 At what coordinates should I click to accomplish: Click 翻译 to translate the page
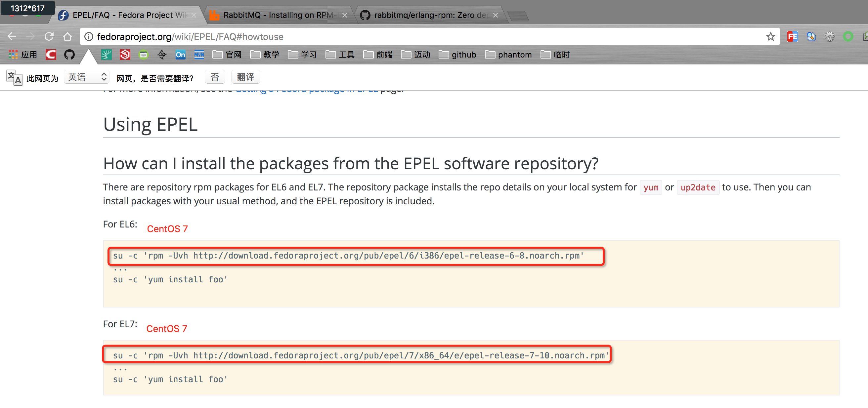pos(245,77)
